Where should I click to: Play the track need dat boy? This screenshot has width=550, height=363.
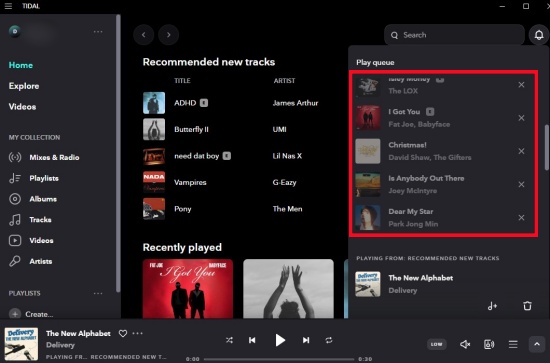196,156
